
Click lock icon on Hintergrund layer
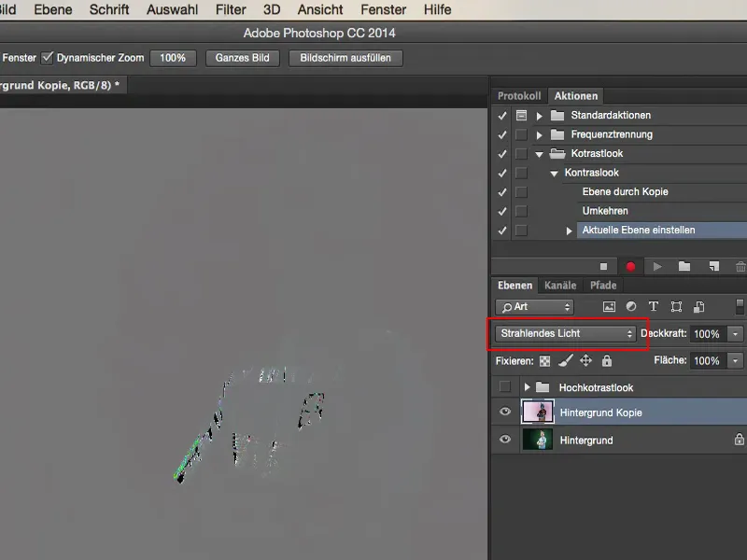point(739,439)
